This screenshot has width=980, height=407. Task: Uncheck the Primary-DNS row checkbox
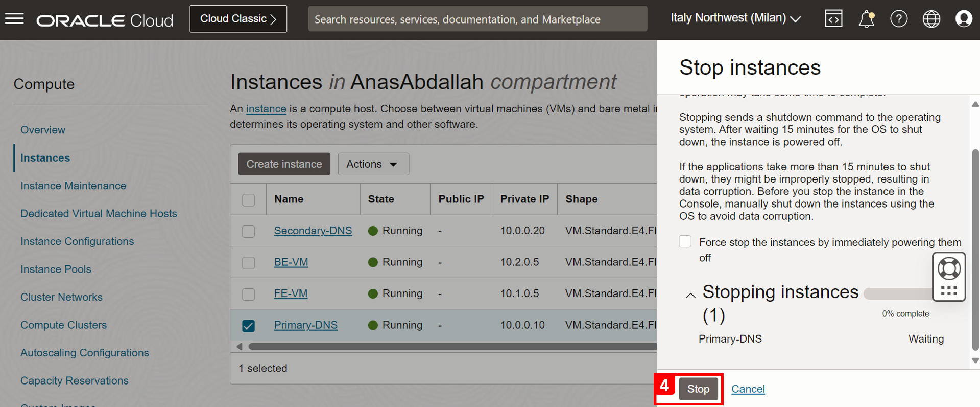click(x=249, y=326)
